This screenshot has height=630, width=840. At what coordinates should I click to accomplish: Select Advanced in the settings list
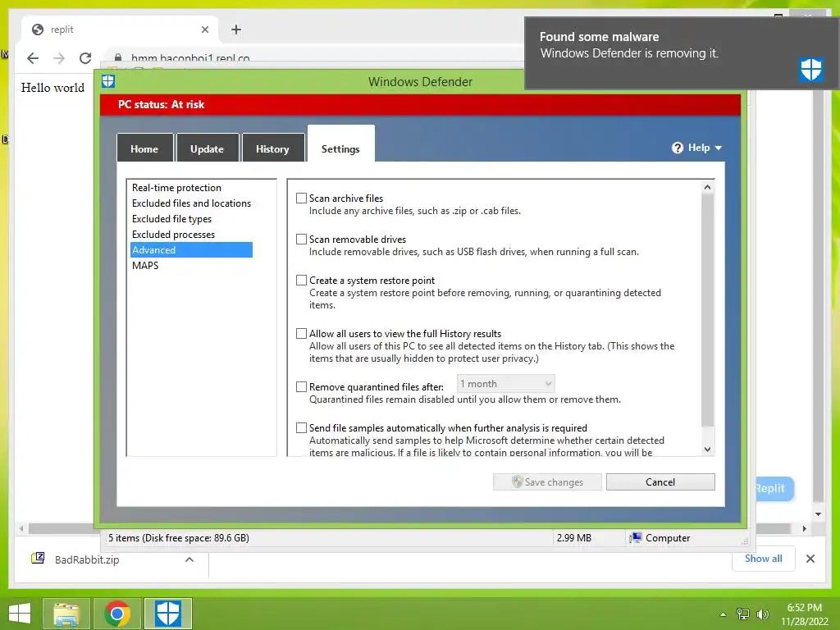tap(191, 249)
